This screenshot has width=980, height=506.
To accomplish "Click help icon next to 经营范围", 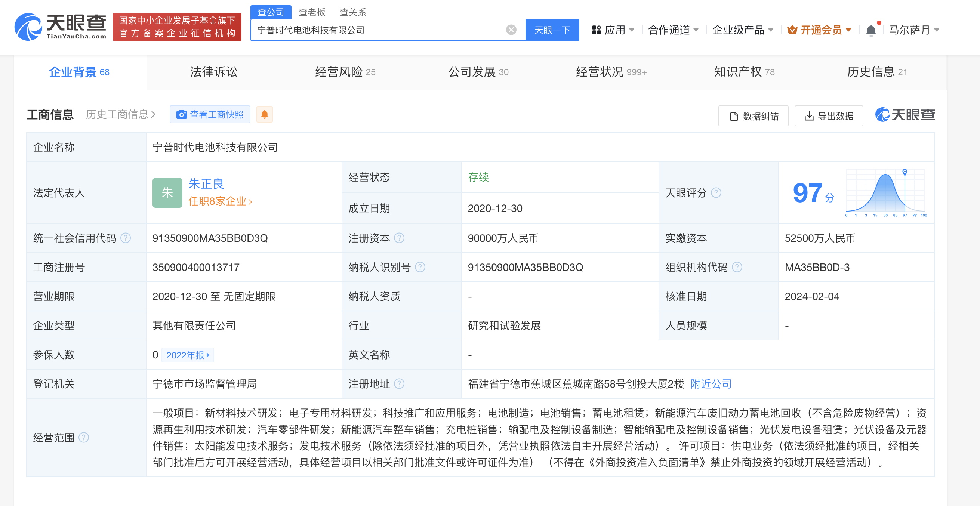I will coord(84,438).
